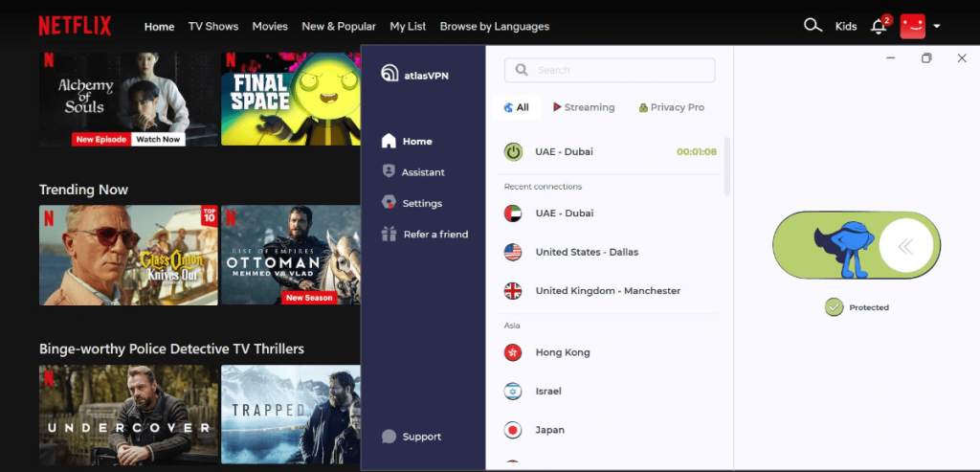Open Undercover series thumbnail

coord(129,416)
